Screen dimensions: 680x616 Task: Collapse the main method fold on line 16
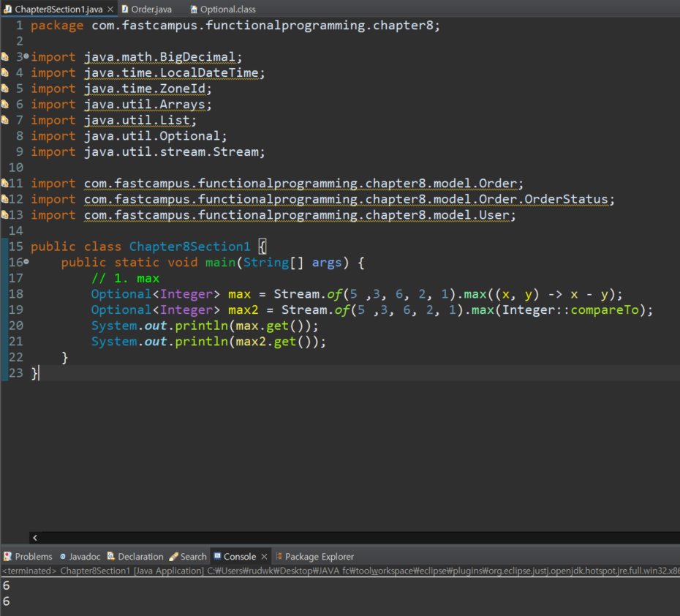(26, 262)
